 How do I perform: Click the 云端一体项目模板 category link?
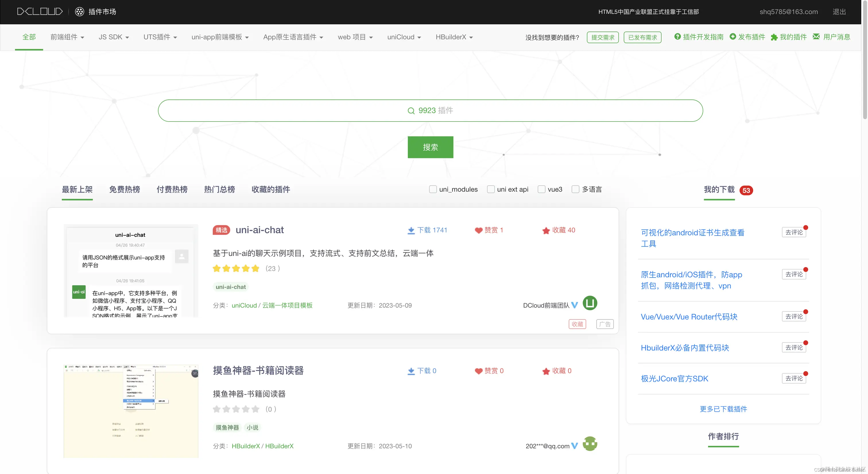pyautogui.click(x=287, y=305)
